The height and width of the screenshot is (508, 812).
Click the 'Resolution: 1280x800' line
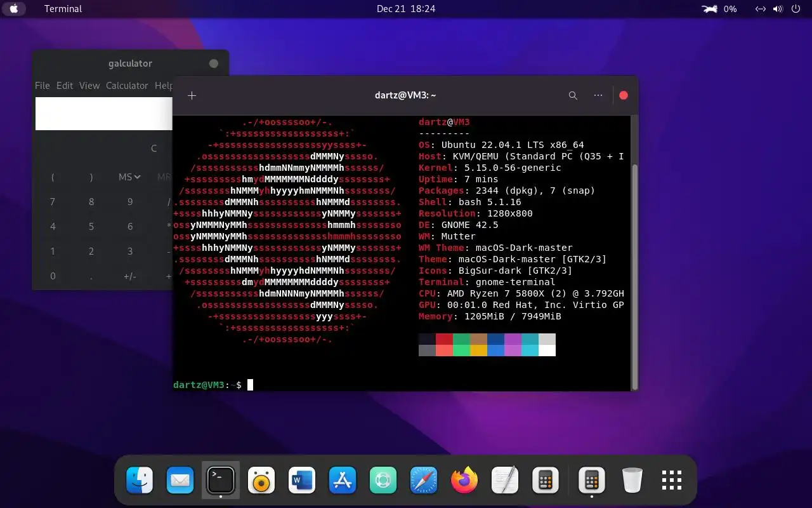point(476,213)
